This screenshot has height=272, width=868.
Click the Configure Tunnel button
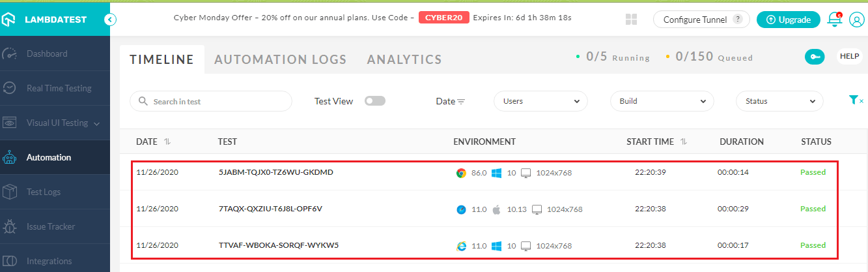coord(701,20)
